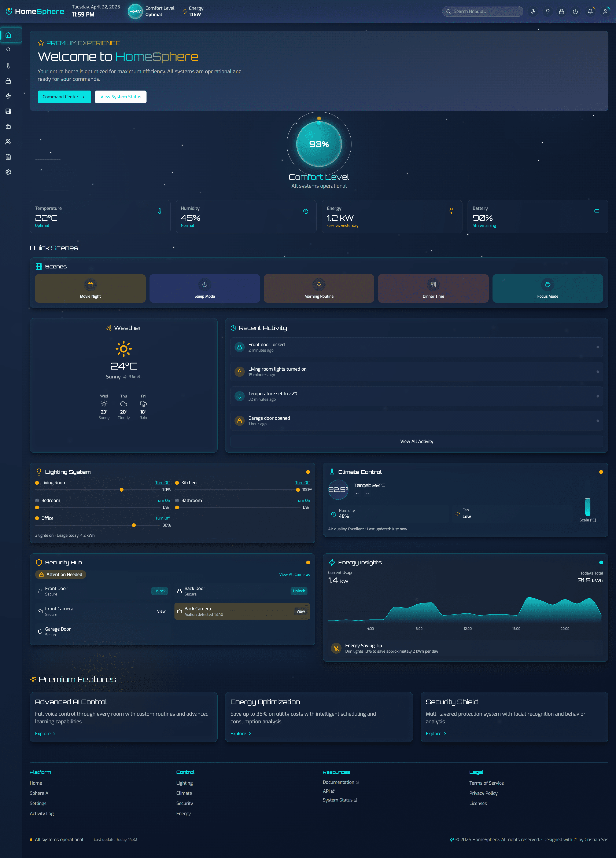Click the 93% Comfort Level orb
This screenshot has width=616, height=858.
[x=319, y=144]
